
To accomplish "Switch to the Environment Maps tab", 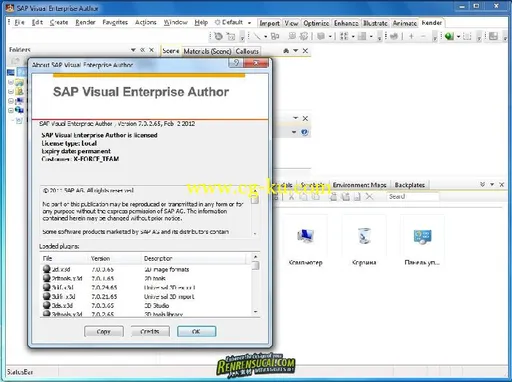I will (x=359, y=185).
